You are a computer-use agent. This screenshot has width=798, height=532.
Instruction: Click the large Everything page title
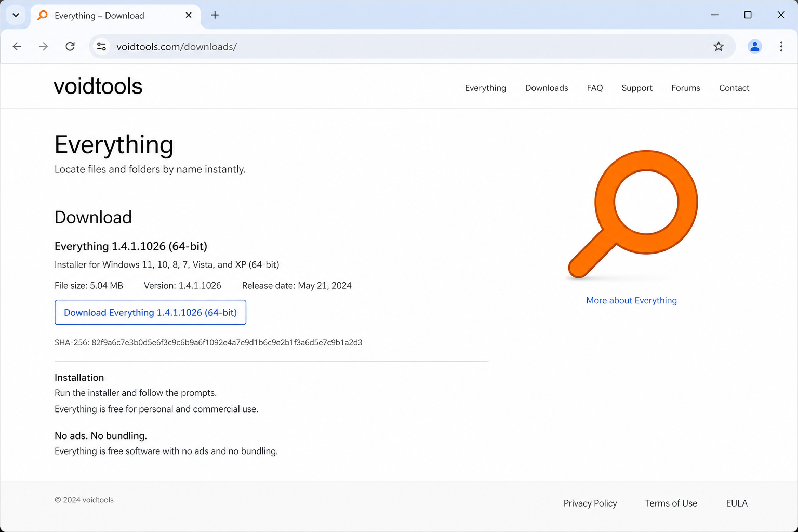click(114, 144)
